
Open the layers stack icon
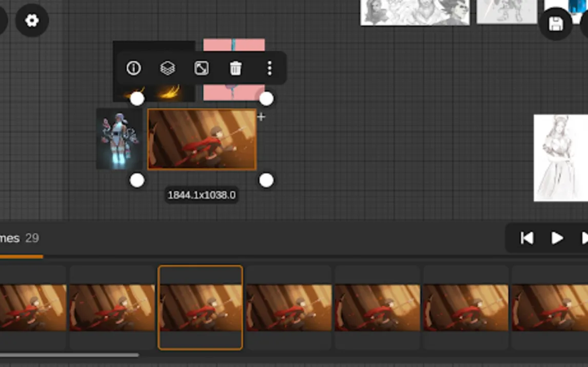168,68
